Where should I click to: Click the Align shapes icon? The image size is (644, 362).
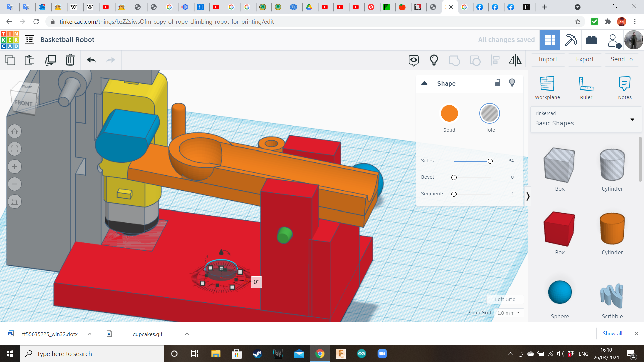[x=495, y=60]
